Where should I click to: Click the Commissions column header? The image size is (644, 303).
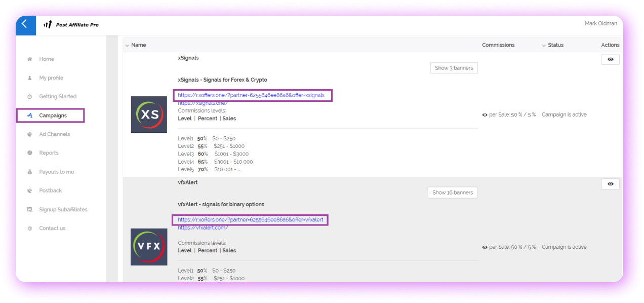tap(498, 45)
